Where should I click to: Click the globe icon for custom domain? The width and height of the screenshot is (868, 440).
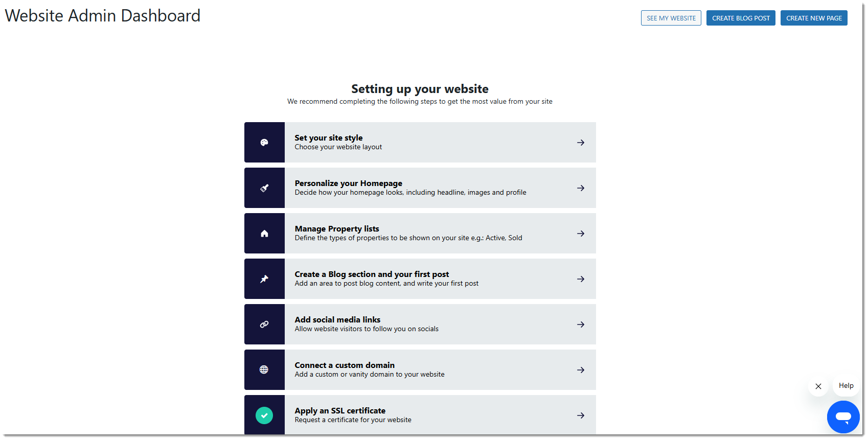coord(264,370)
